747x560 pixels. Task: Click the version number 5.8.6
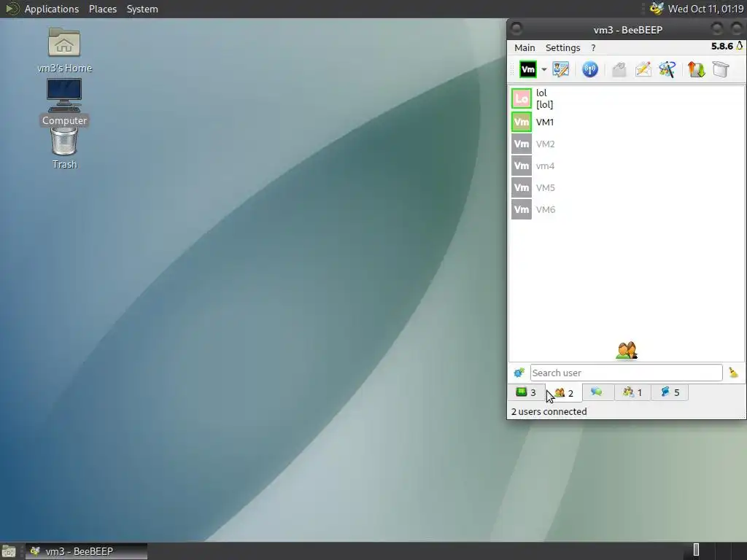coord(721,46)
